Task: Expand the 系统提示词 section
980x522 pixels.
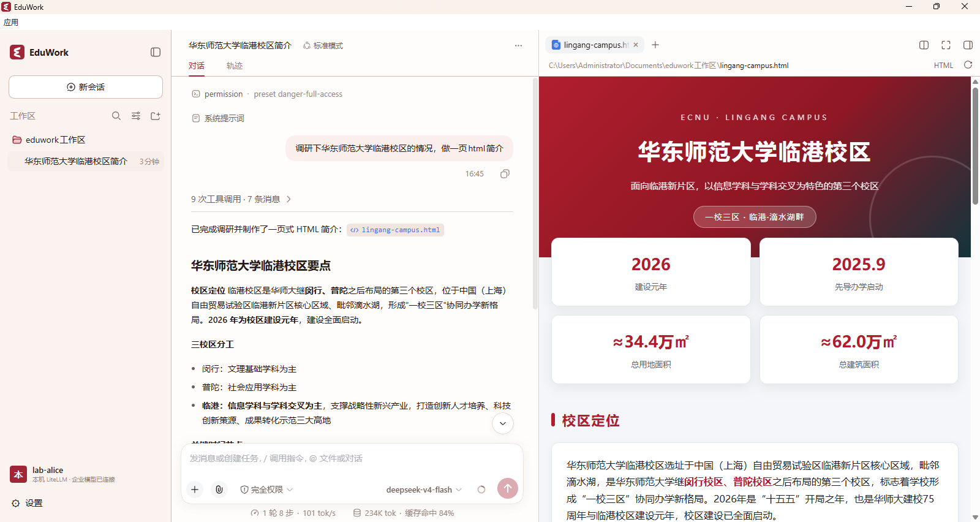Action: tap(218, 118)
